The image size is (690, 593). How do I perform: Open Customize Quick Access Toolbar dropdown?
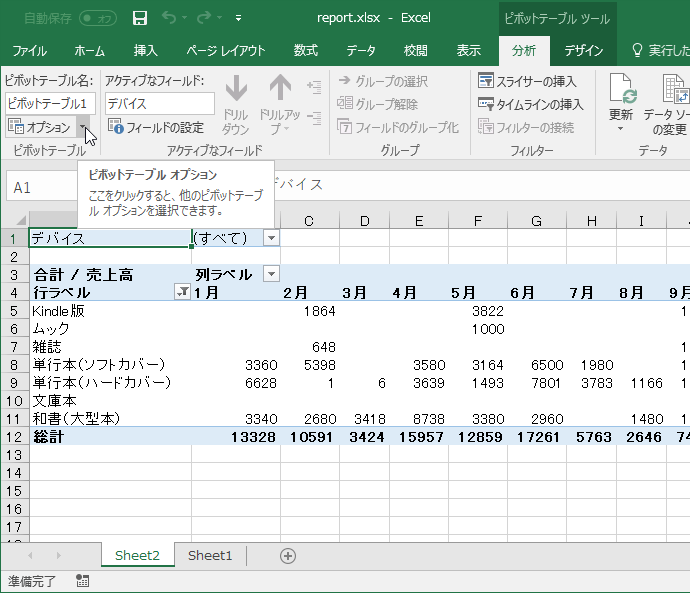(x=238, y=18)
